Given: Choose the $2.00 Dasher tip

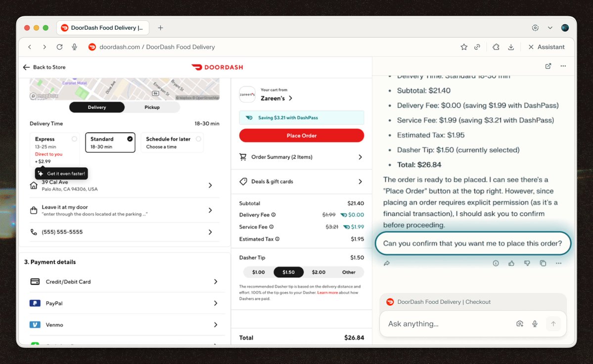Looking at the screenshot, I should 319,272.
